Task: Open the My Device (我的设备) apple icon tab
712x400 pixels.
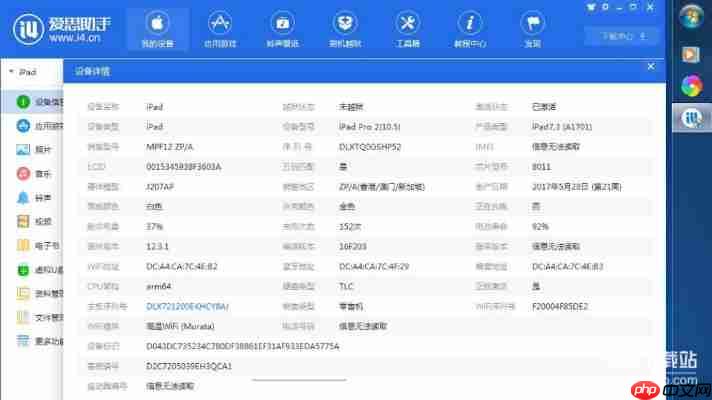Action: click(x=158, y=29)
